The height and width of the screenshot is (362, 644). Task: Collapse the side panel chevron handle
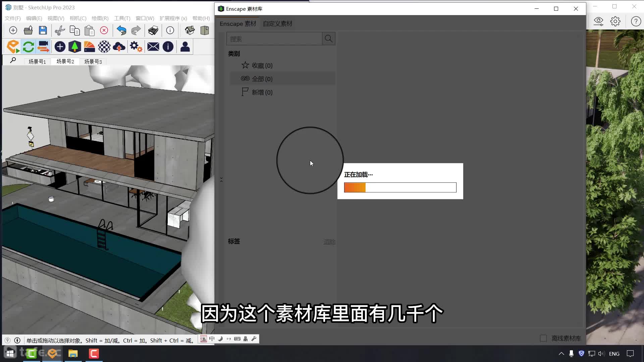point(221,180)
